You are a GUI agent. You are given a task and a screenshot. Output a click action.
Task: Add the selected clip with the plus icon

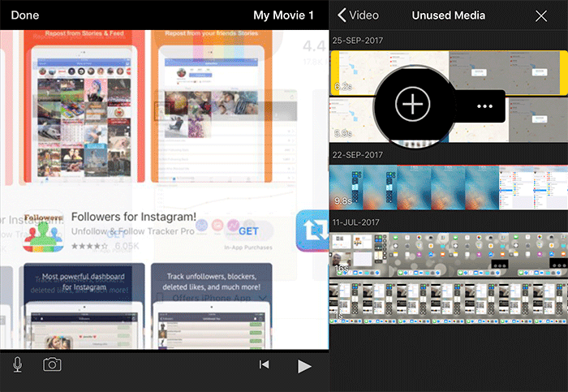412,105
